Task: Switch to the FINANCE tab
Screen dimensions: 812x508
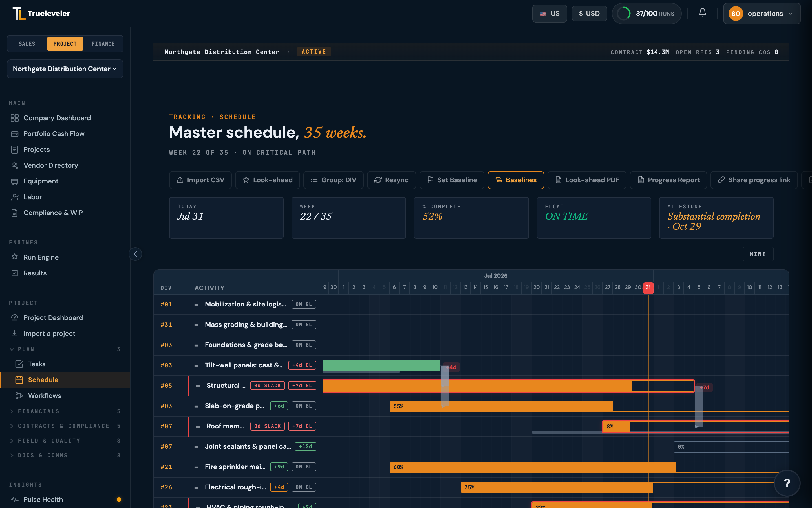Action: point(103,44)
